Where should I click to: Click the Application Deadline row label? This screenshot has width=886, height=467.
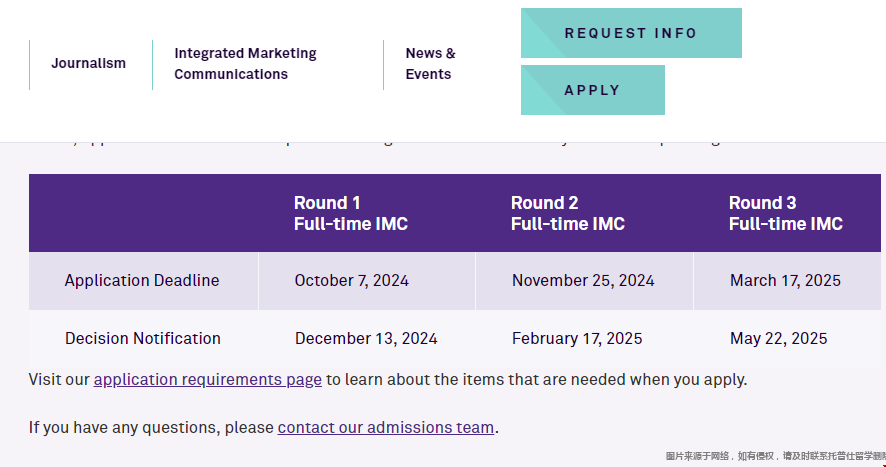[142, 280]
